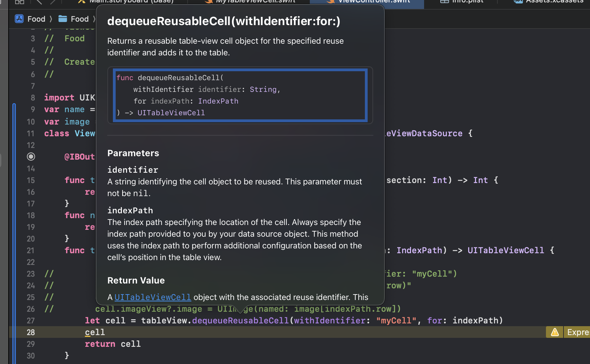The width and height of the screenshot is (590, 364).
Task: Click the indexPath parameter name in popover
Action: coord(130,210)
